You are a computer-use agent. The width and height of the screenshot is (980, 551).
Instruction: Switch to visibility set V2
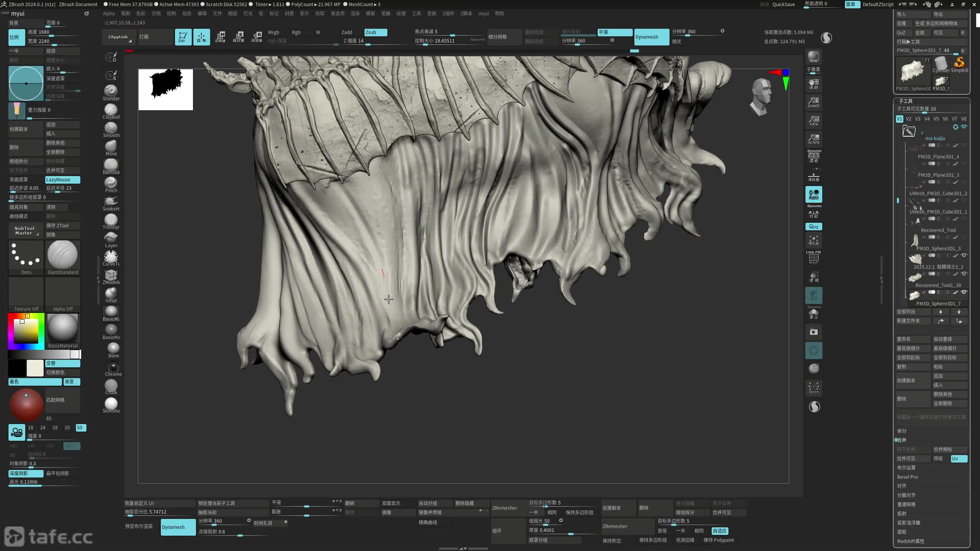pyautogui.click(x=908, y=119)
